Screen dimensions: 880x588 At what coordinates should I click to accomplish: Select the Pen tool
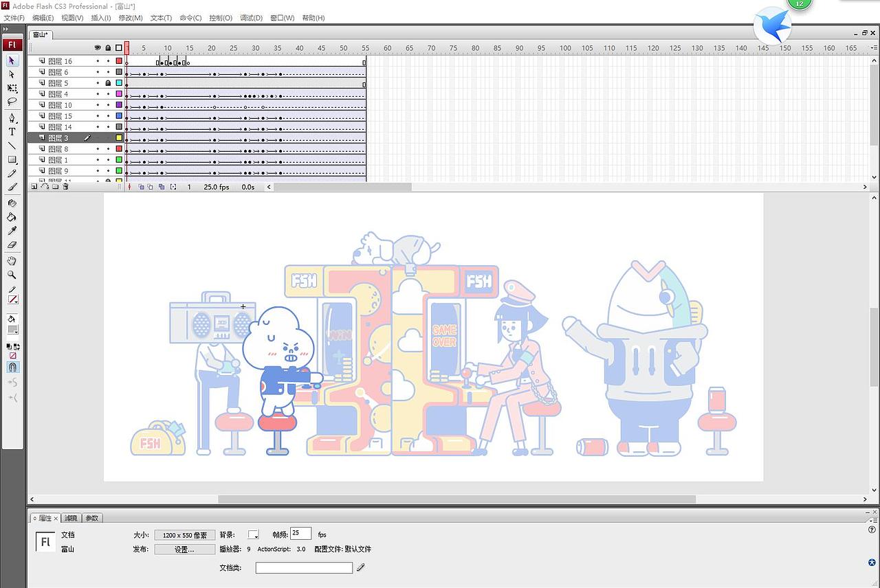click(x=12, y=118)
